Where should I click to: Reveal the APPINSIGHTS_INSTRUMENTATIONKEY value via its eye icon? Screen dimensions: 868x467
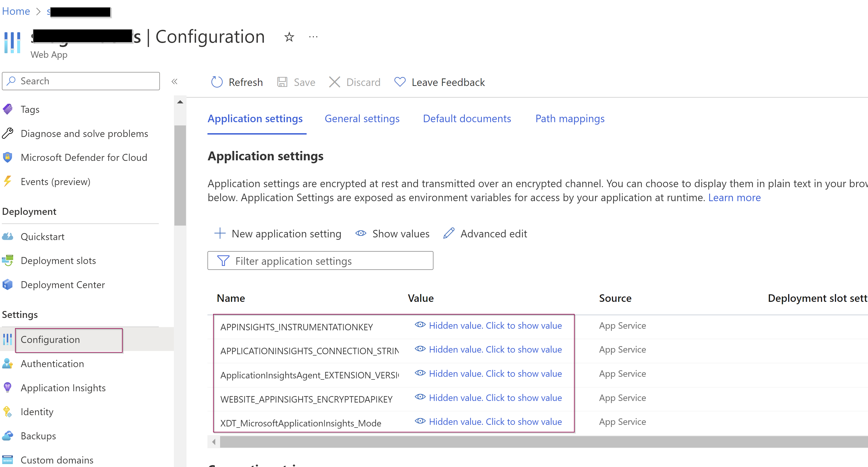[x=420, y=325]
